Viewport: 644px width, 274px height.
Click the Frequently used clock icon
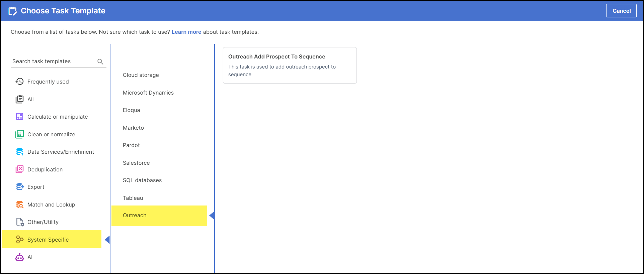[x=20, y=82]
